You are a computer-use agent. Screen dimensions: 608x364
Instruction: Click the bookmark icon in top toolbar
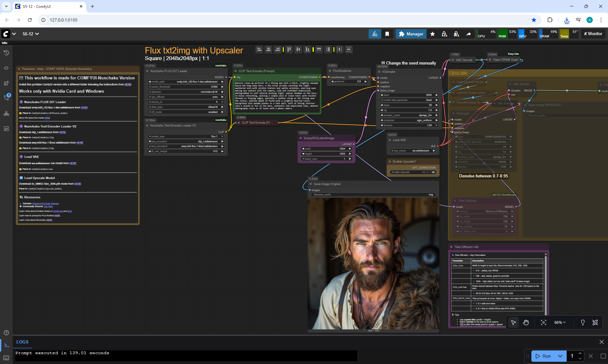coord(387,34)
